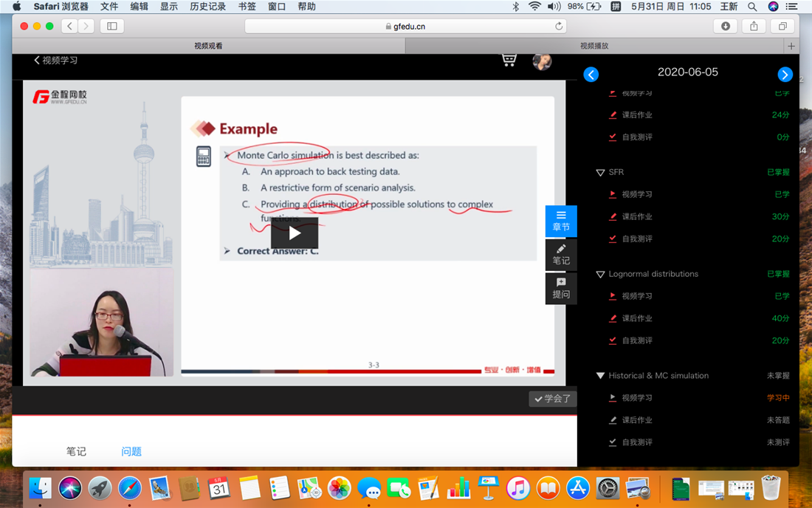Screen dimensions: 812x508
Task: Go back to 视频学习
Action: 55,61
